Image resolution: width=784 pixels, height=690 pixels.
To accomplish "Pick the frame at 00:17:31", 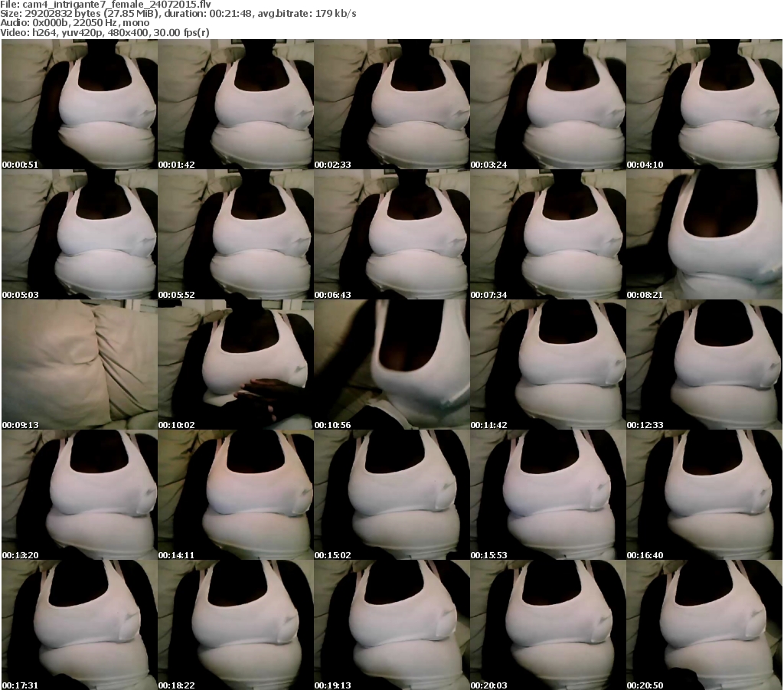I will point(79,625).
